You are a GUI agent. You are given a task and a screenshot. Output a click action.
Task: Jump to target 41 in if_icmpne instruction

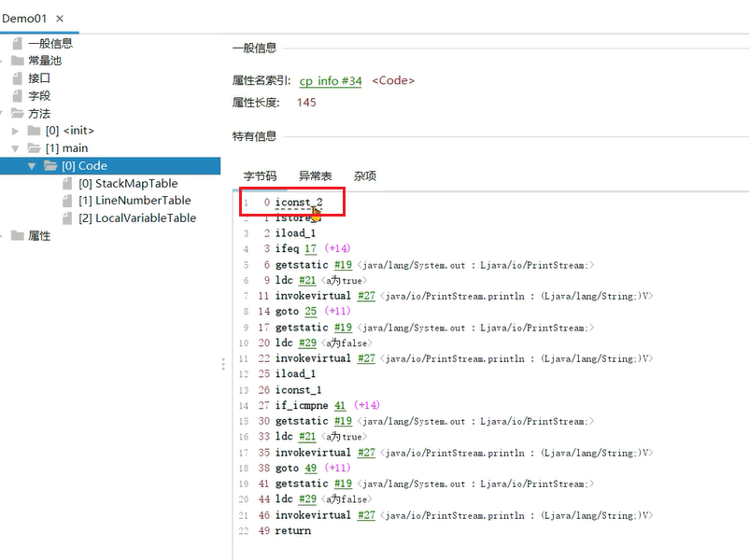340,406
